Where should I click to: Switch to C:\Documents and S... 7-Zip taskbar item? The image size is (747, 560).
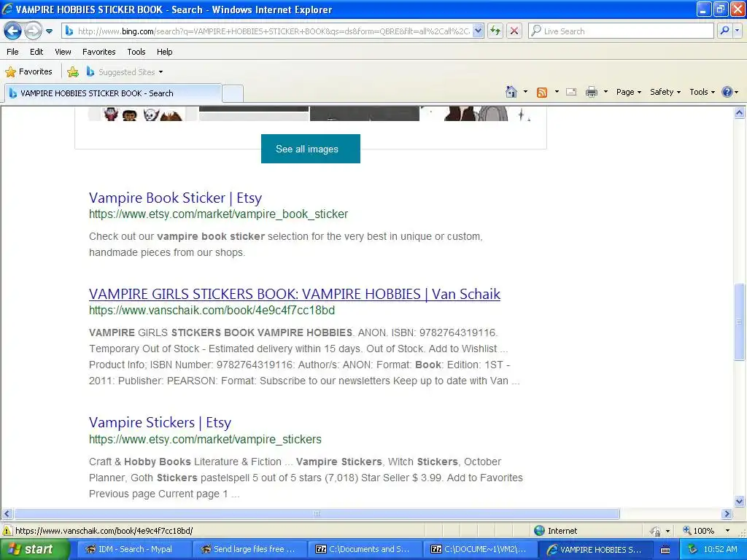point(365,549)
